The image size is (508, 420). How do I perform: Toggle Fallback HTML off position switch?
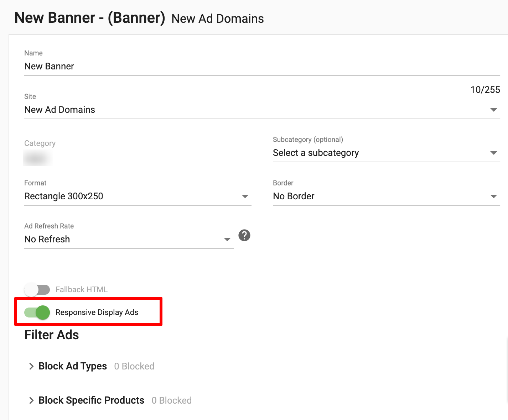pos(37,289)
